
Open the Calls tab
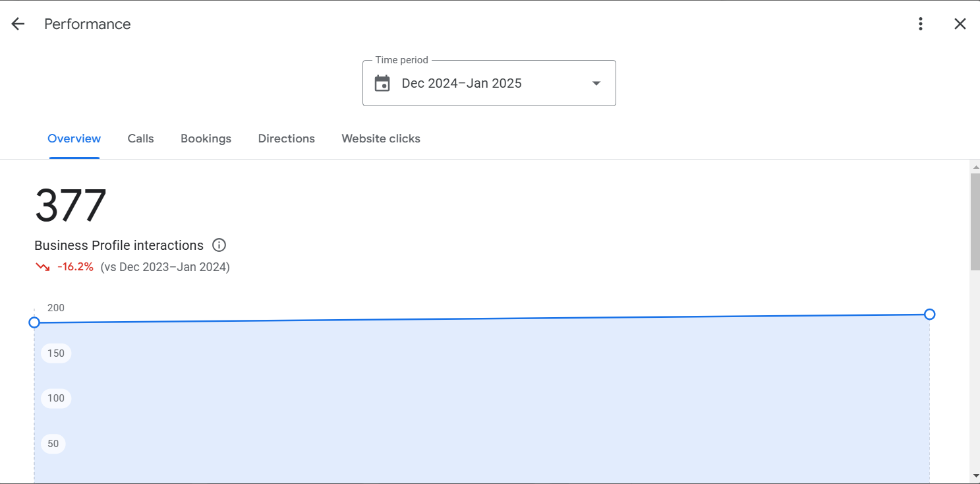click(x=141, y=138)
